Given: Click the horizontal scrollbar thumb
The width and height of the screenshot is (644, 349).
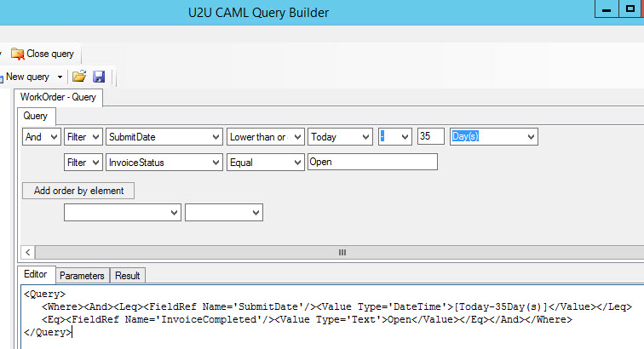Looking at the screenshot, I should click(342, 252).
